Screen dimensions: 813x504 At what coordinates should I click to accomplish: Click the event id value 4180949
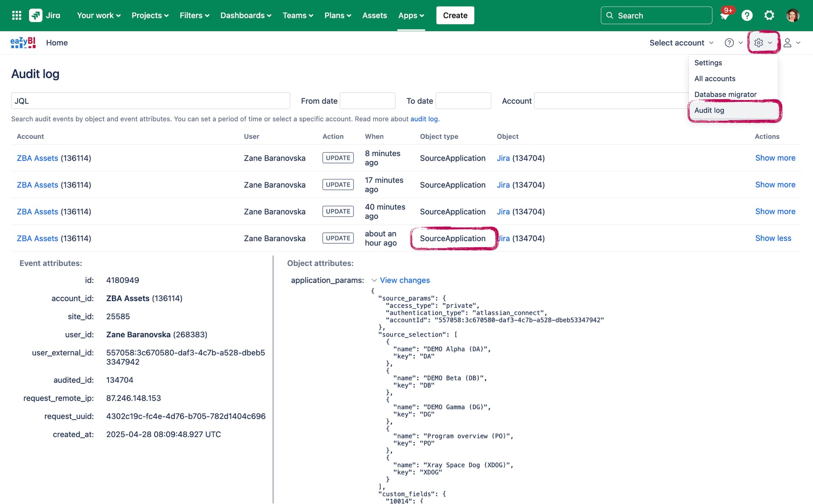(x=122, y=280)
